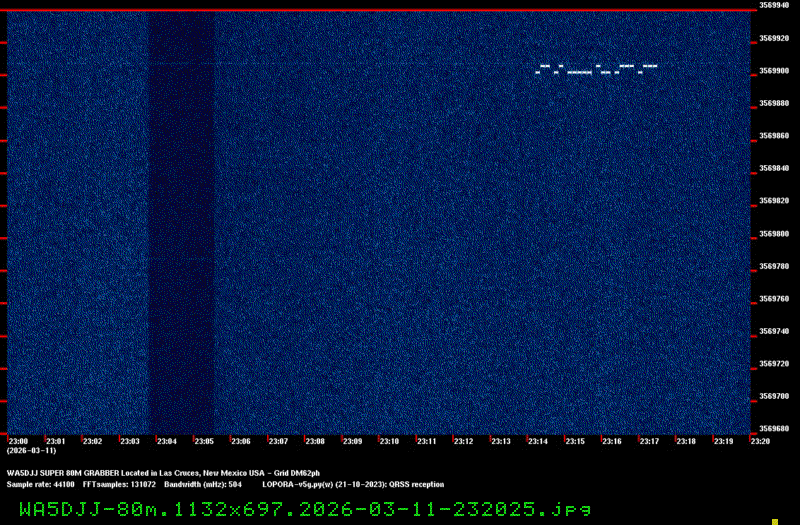Select the green WA5DJJ-80m jpg filename text
Screen dimensions: 800x525
click(x=305, y=510)
